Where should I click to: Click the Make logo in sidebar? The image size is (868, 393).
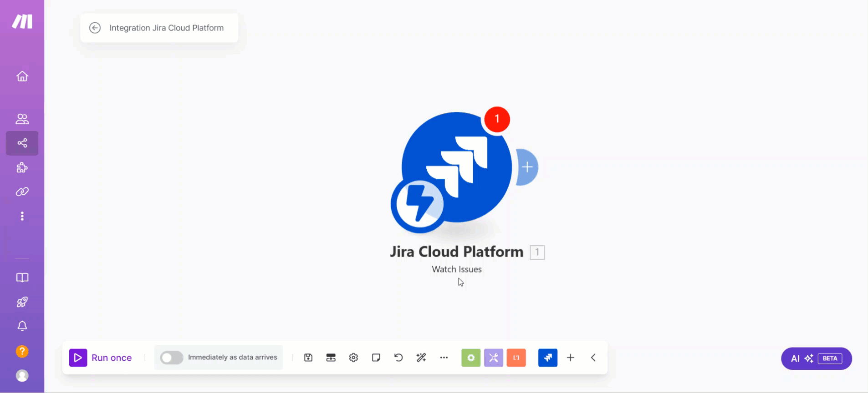click(22, 21)
